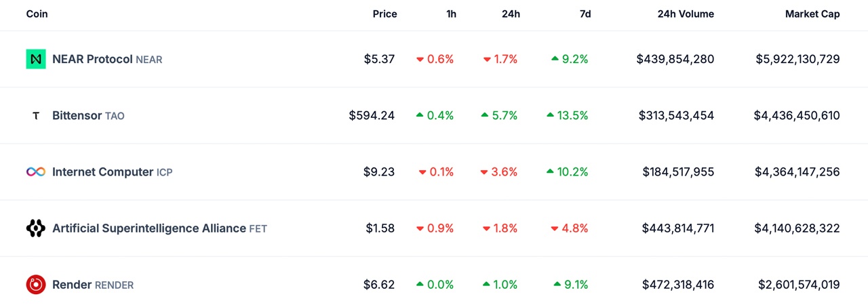Click NEAR's red 1h down arrow
Screen dimensions: 868x305
pos(420,60)
